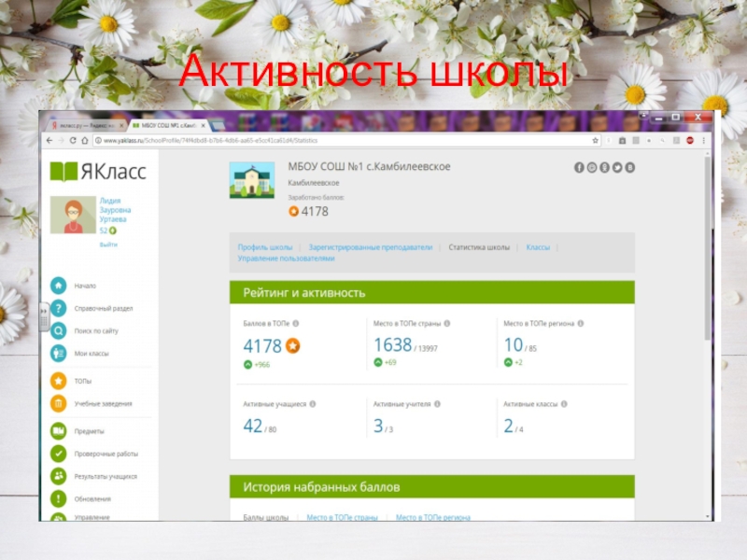Expand the sidebar collapse handle

(43, 315)
